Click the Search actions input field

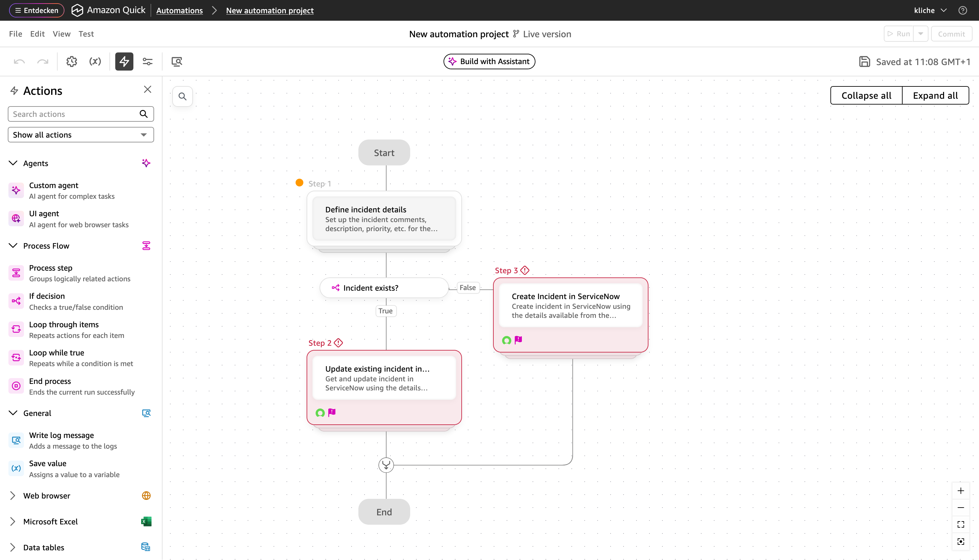[73, 114]
